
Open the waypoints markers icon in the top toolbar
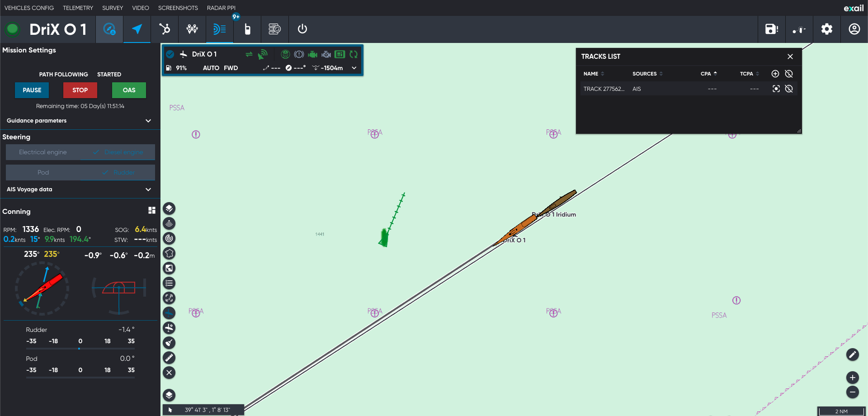(x=192, y=29)
